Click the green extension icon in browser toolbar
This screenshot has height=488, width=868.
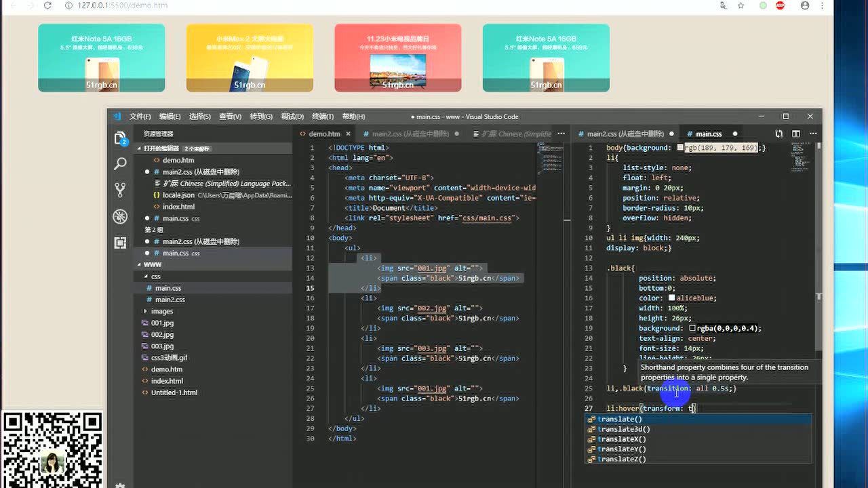[x=764, y=5]
